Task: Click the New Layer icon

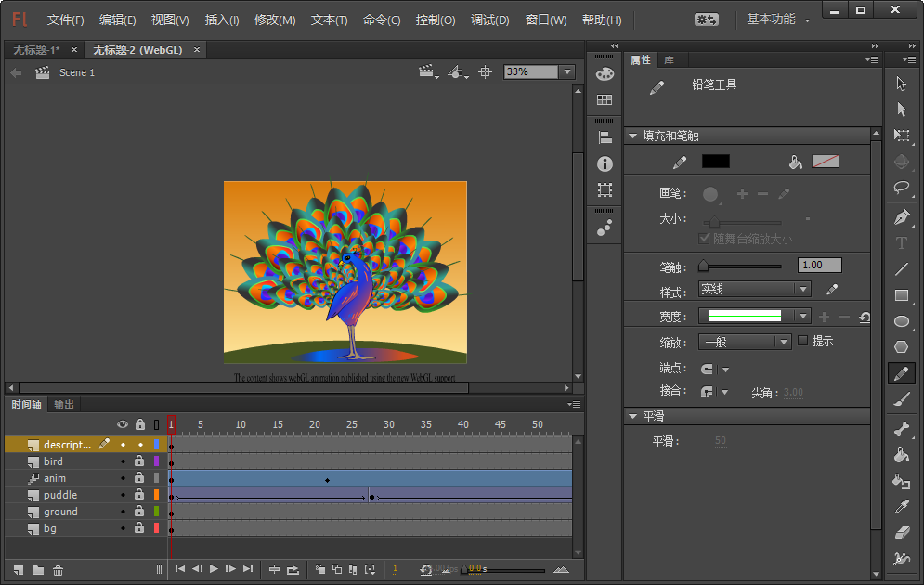Action: (19, 570)
